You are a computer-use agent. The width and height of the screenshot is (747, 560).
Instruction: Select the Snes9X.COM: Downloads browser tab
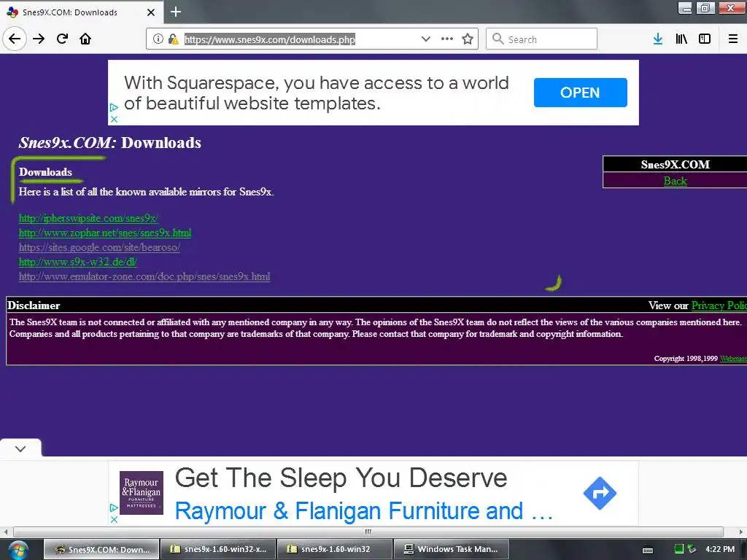click(x=82, y=12)
